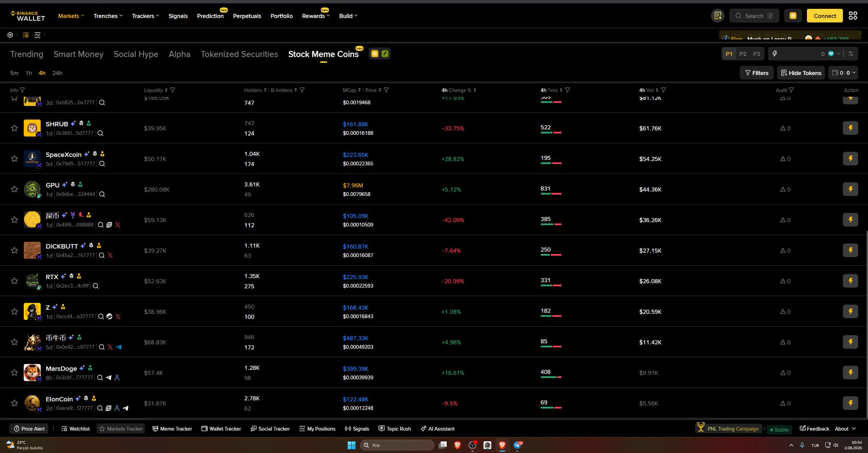Switch to the Tokenized Securities tab
This screenshot has height=453, width=868.
(x=239, y=54)
